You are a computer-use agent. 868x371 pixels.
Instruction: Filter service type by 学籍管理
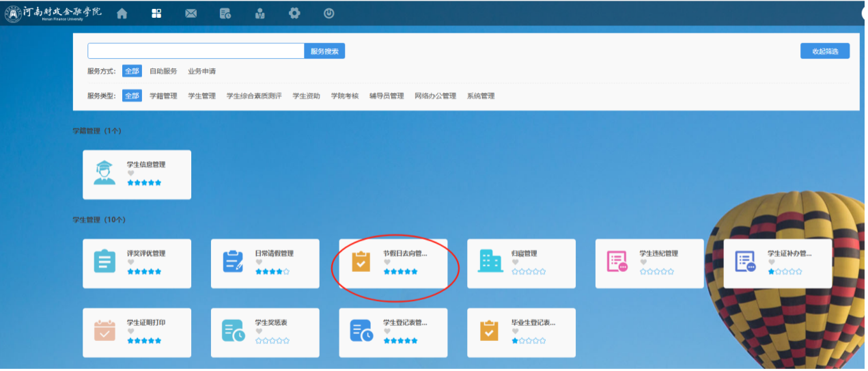[x=163, y=96]
